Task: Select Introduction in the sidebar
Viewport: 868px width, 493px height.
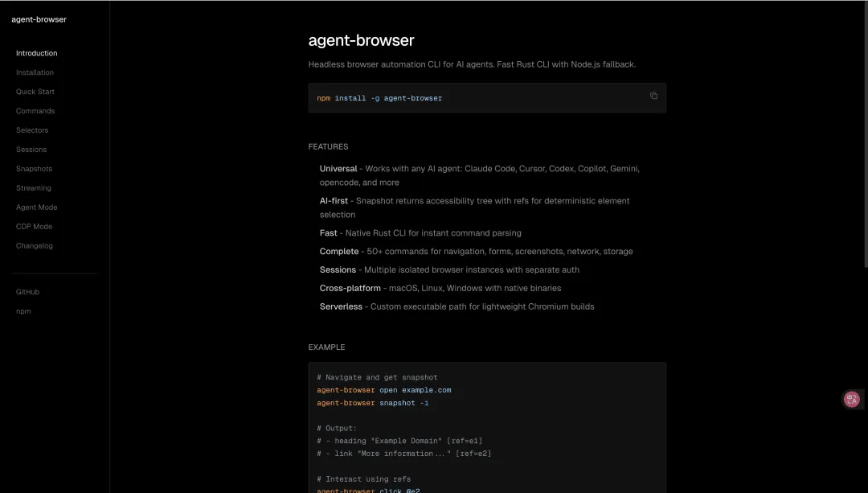Action: [x=37, y=53]
